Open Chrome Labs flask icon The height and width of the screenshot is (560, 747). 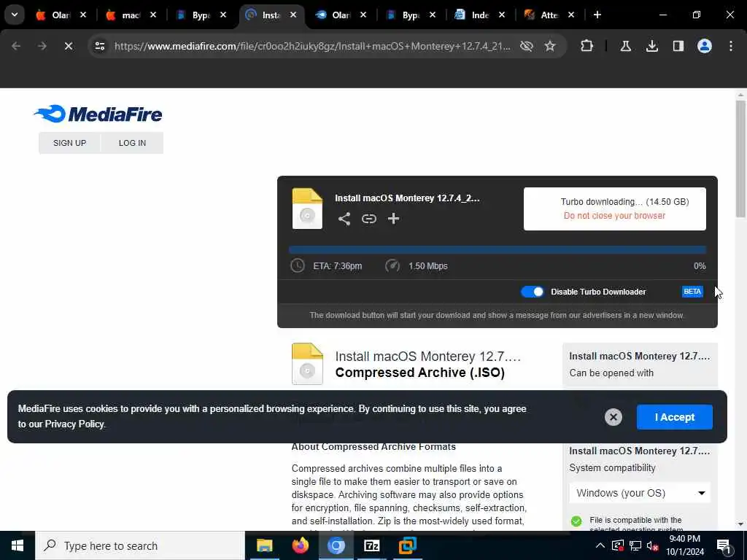coord(625,46)
